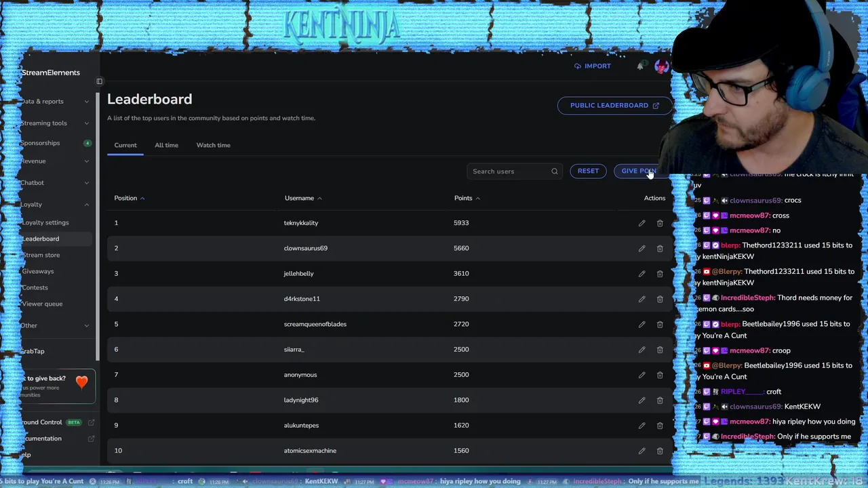Image resolution: width=868 pixels, height=488 pixels.
Task: Delete alukuntepes from leaderboard
Action: click(660, 426)
